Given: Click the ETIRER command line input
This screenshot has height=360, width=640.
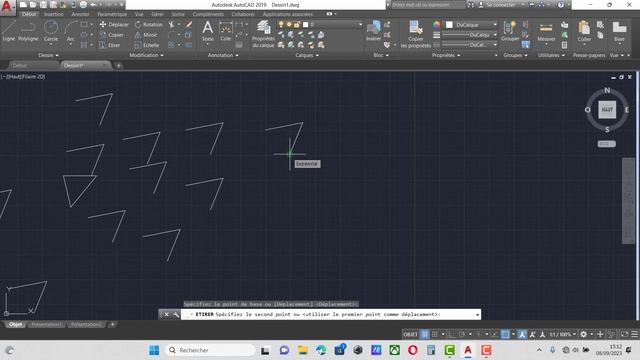Looking at the screenshot, I should click(x=331, y=314).
